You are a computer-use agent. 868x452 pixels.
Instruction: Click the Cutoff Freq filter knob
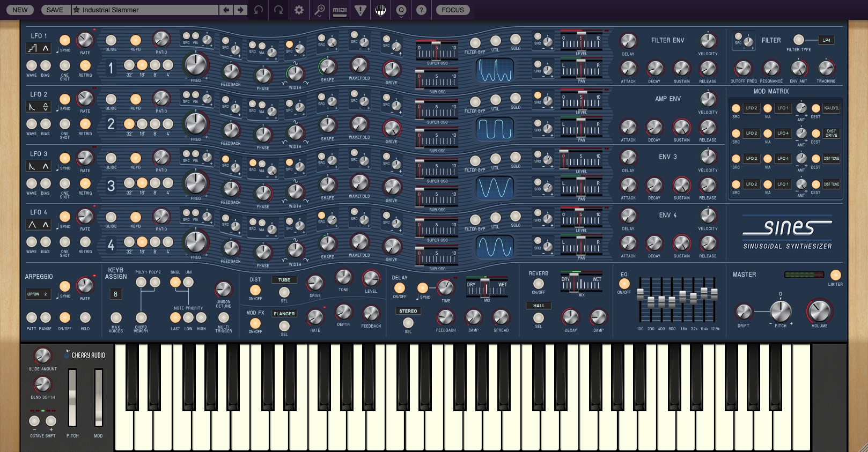coord(743,68)
